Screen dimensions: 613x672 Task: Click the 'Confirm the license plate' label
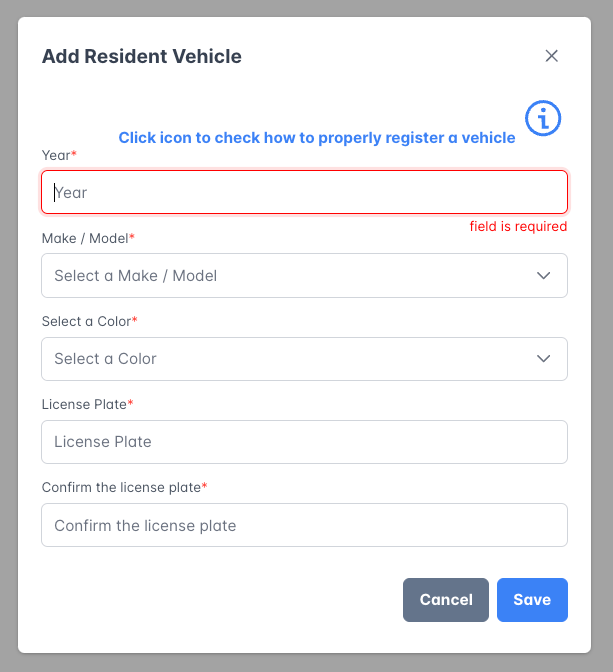point(121,487)
